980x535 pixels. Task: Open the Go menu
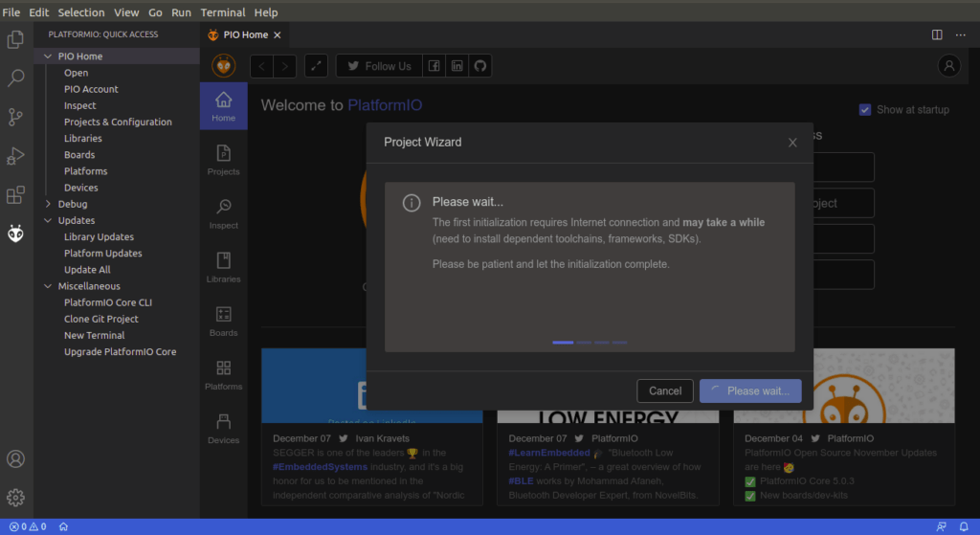[x=155, y=12]
